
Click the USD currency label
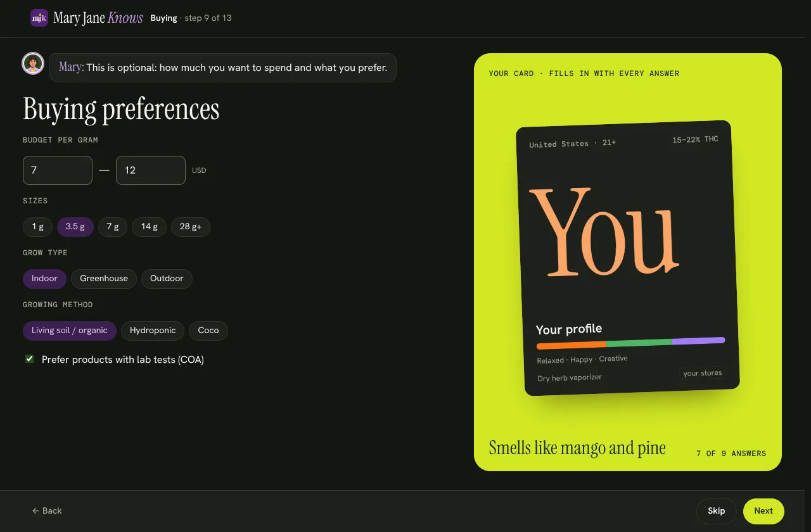pos(199,170)
